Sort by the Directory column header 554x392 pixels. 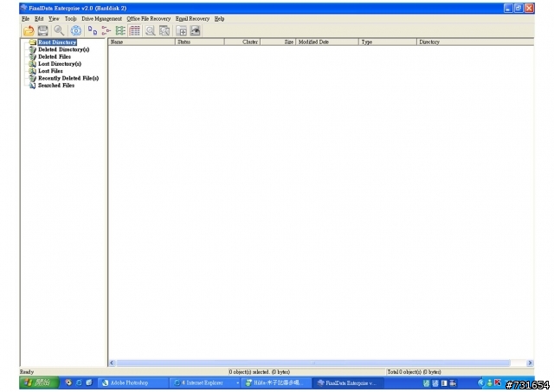(475, 42)
